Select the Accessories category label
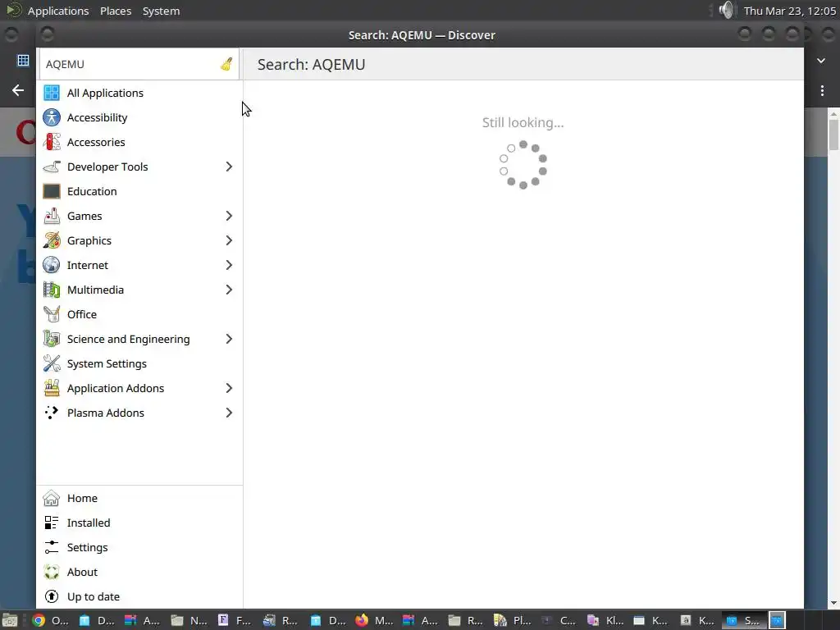The height and width of the screenshot is (630, 840). click(96, 143)
